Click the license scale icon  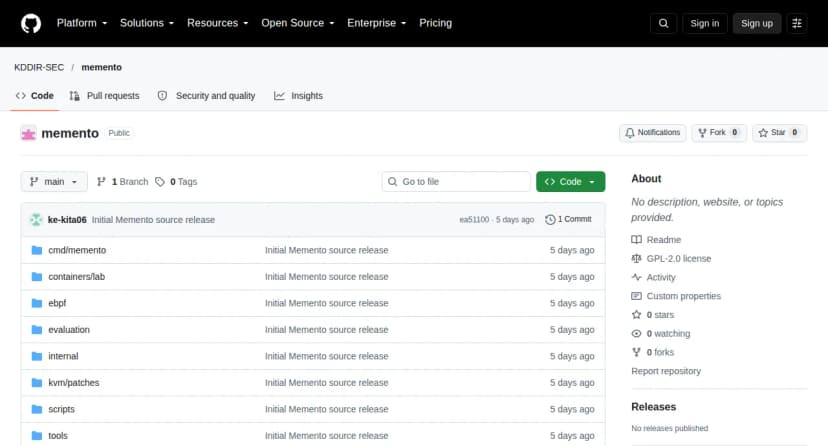tap(636, 259)
